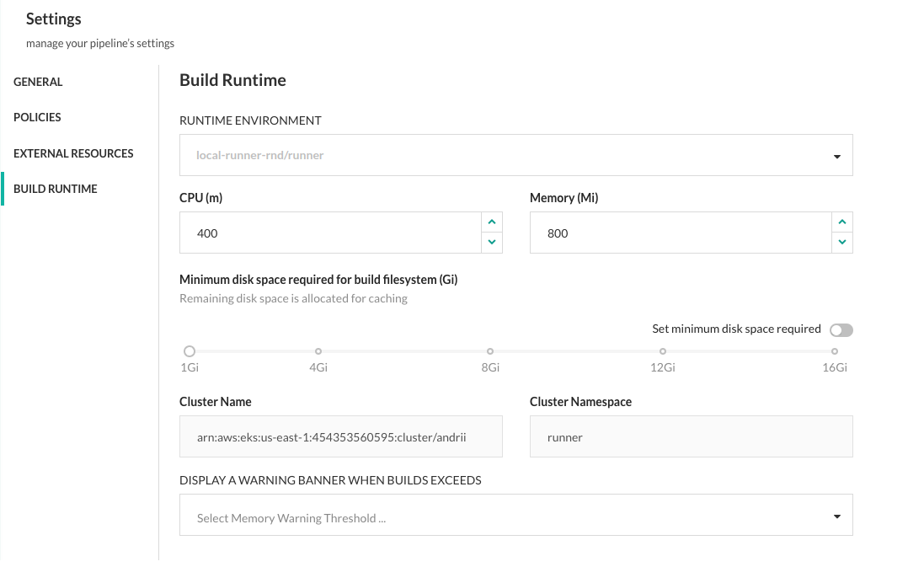Decrease CPU value with down arrow
Screen dimensions: 924x567
[x=491, y=243]
